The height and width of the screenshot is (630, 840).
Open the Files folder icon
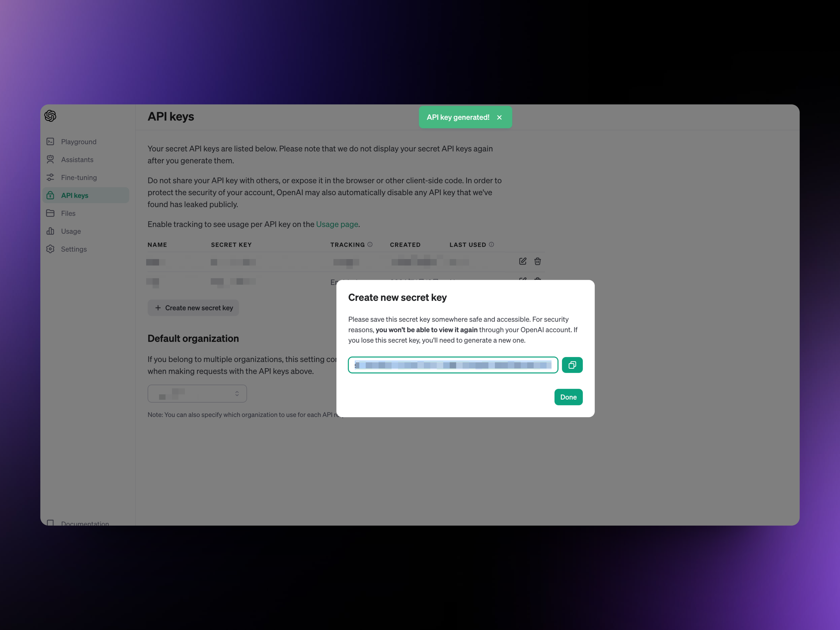tap(50, 213)
